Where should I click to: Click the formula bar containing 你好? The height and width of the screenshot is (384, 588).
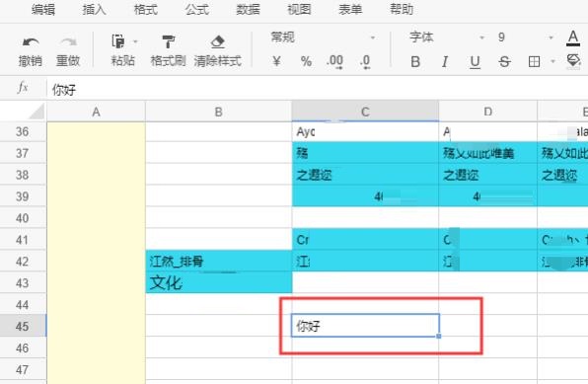pyautogui.click(x=318, y=90)
